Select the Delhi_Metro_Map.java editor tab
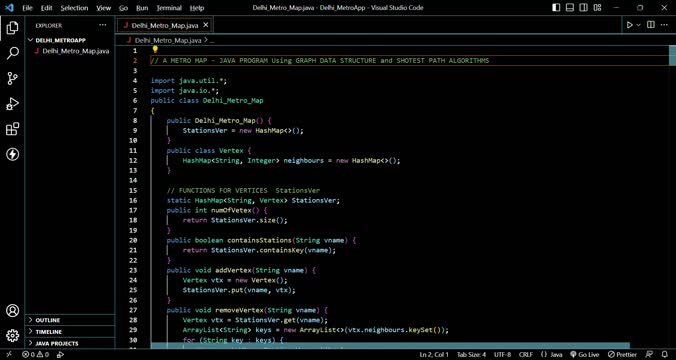 click(x=164, y=25)
